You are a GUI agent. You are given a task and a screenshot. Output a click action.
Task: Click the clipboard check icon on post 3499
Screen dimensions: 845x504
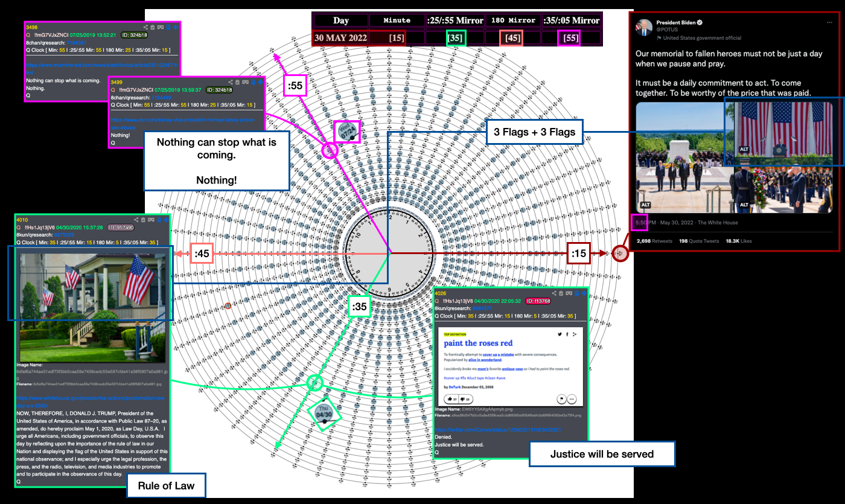pos(237,82)
